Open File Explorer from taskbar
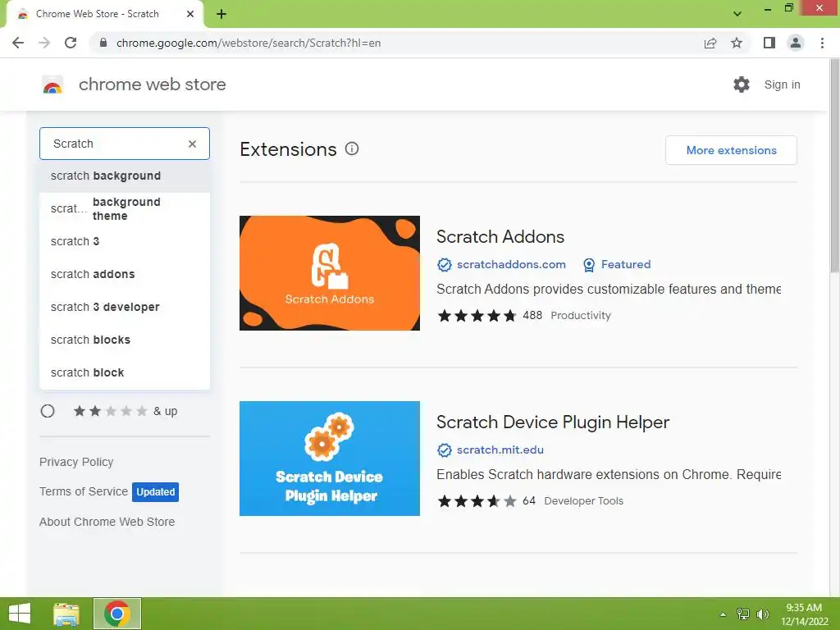The height and width of the screenshot is (630, 840). [66, 614]
